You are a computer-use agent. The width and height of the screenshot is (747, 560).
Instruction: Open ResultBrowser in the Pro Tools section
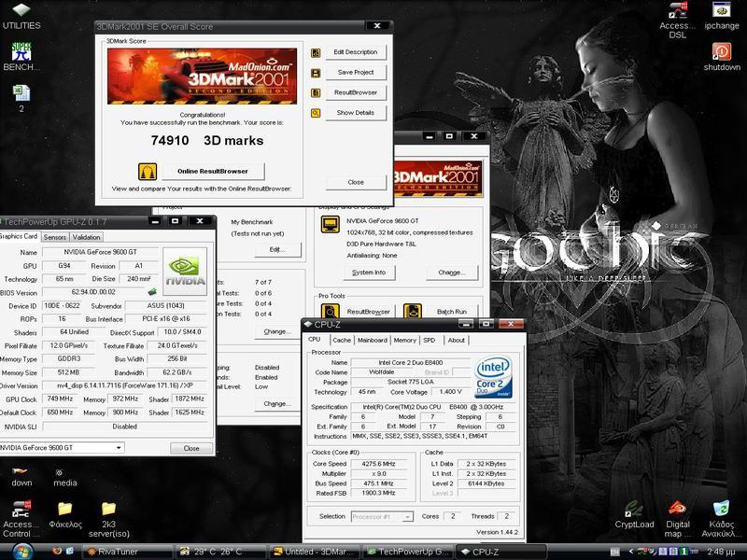[368, 312]
